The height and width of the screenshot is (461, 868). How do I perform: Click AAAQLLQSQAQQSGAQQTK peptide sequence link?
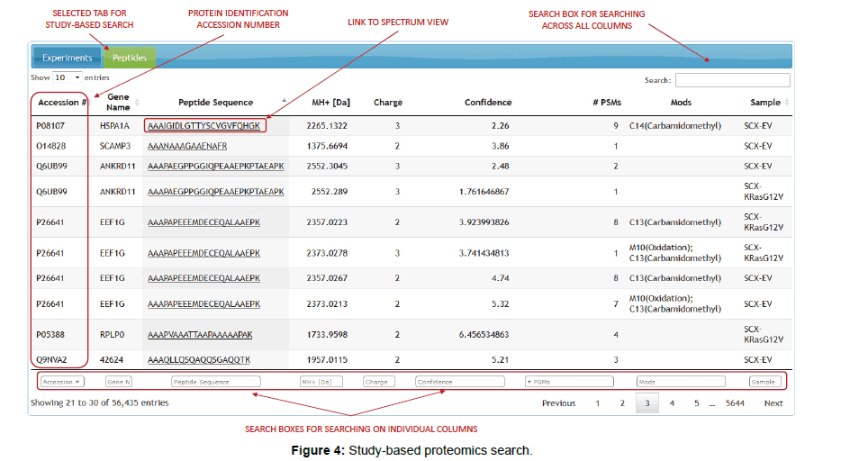click(x=199, y=359)
